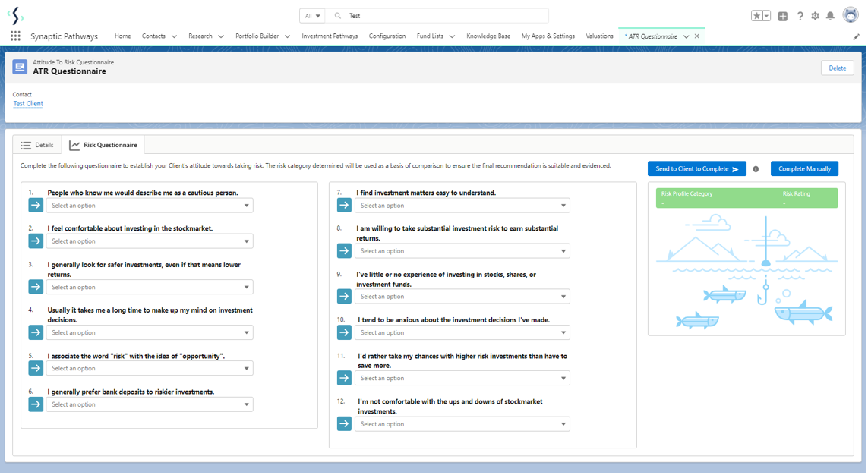Click the arrow button for question 1
This screenshot has width=868, height=475.
tap(36, 206)
